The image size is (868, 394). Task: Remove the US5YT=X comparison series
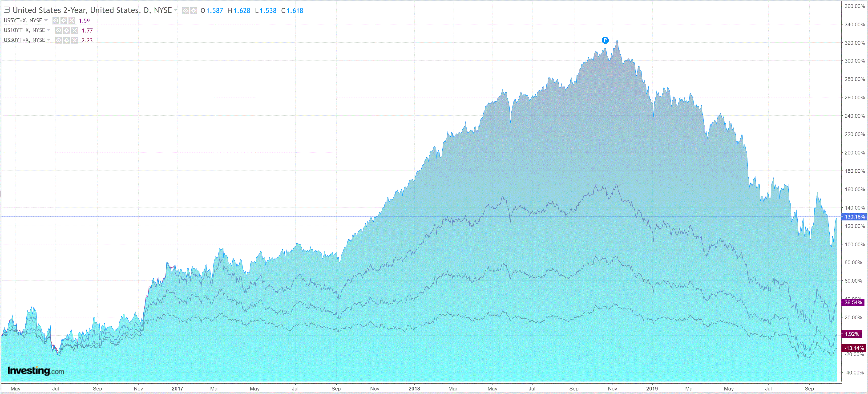pyautogui.click(x=71, y=20)
